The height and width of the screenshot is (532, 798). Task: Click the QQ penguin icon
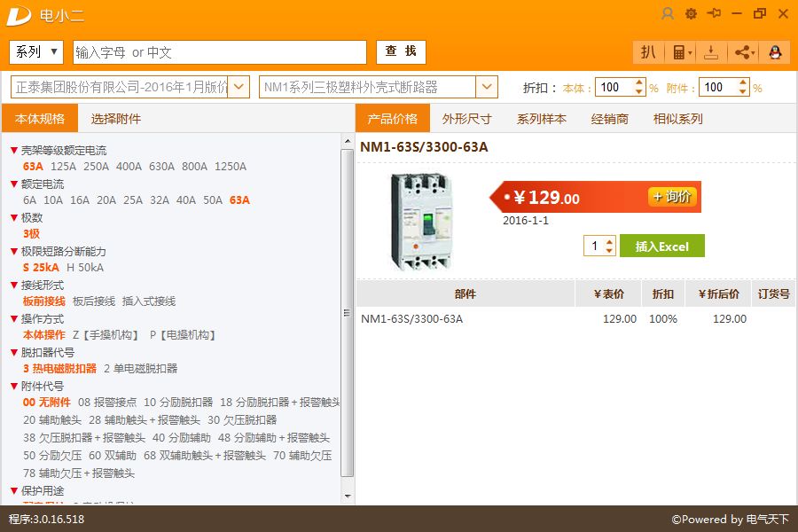tap(775, 52)
